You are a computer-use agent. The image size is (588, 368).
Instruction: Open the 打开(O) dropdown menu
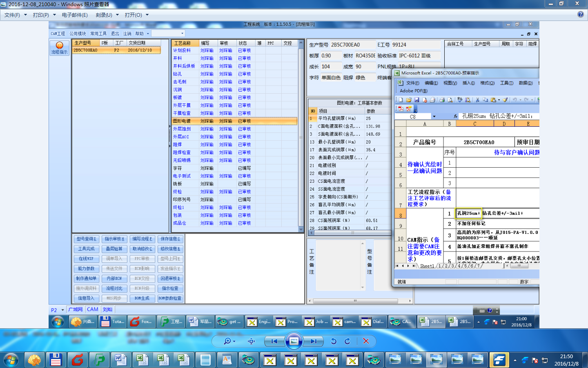point(136,15)
